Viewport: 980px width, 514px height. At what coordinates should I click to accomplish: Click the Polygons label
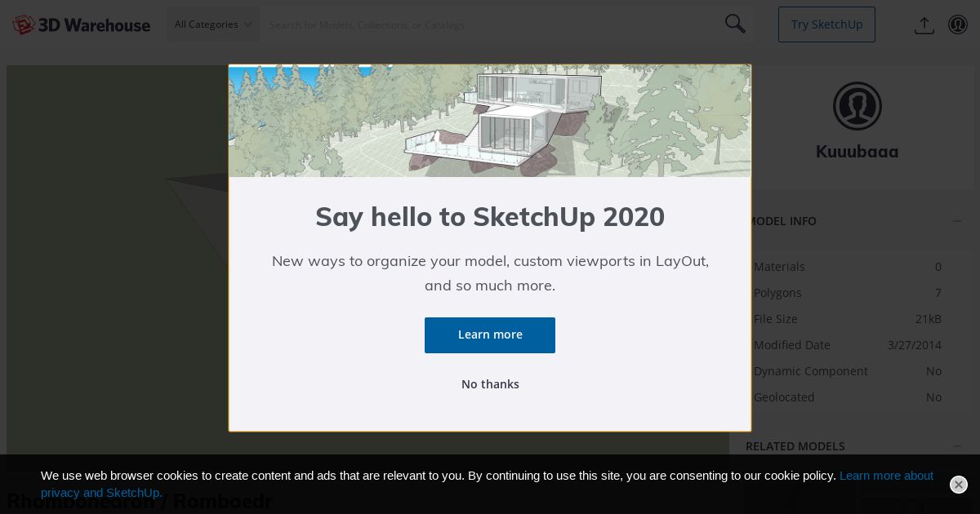click(x=777, y=293)
